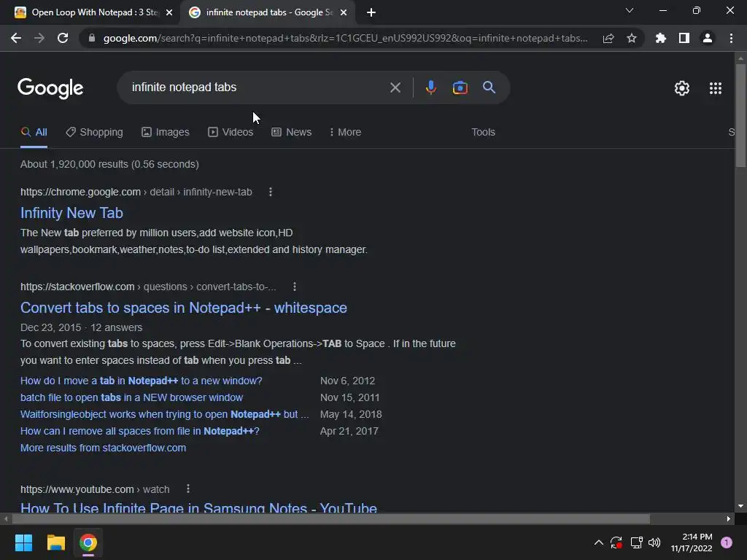The height and width of the screenshot is (560, 747).
Task: Open options for the stackoverflow result
Action: 295,287
